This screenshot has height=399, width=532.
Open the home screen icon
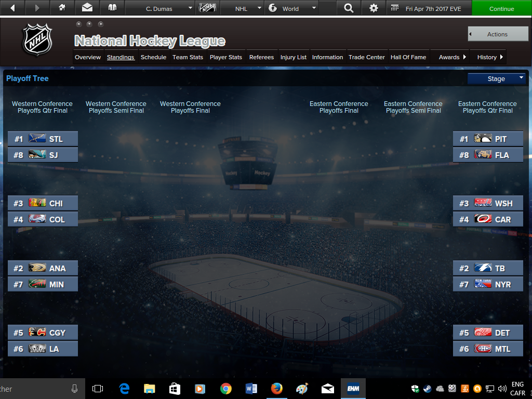[x=62, y=8]
